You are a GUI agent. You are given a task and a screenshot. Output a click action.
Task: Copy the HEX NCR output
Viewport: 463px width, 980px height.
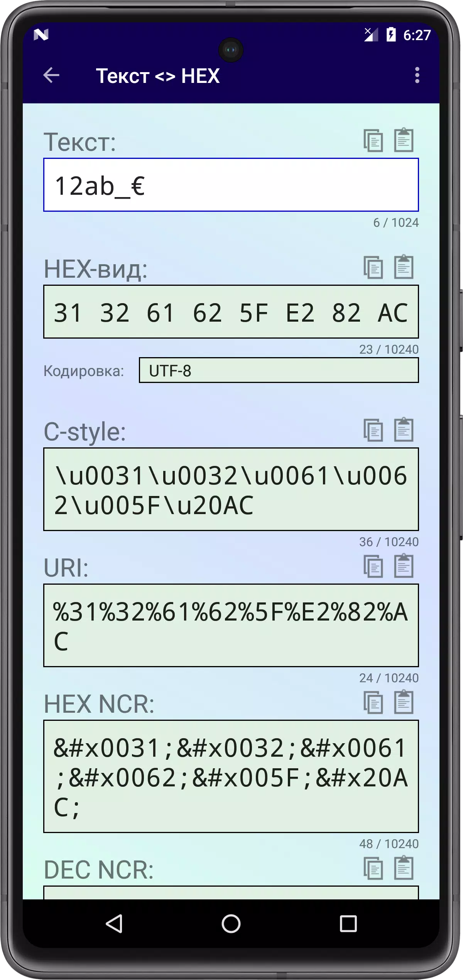click(373, 702)
